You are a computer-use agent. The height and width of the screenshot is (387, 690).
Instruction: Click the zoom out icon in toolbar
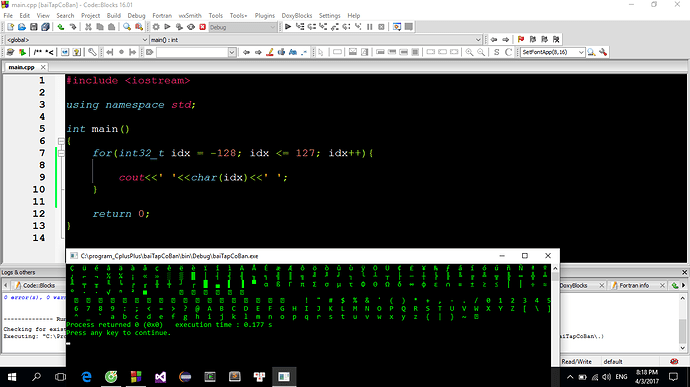481,52
